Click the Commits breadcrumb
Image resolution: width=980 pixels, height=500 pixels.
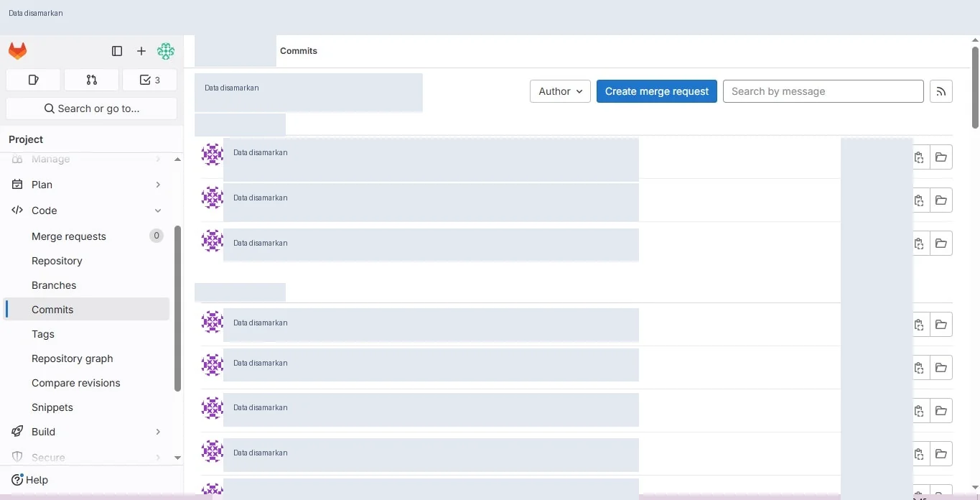(x=299, y=51)
